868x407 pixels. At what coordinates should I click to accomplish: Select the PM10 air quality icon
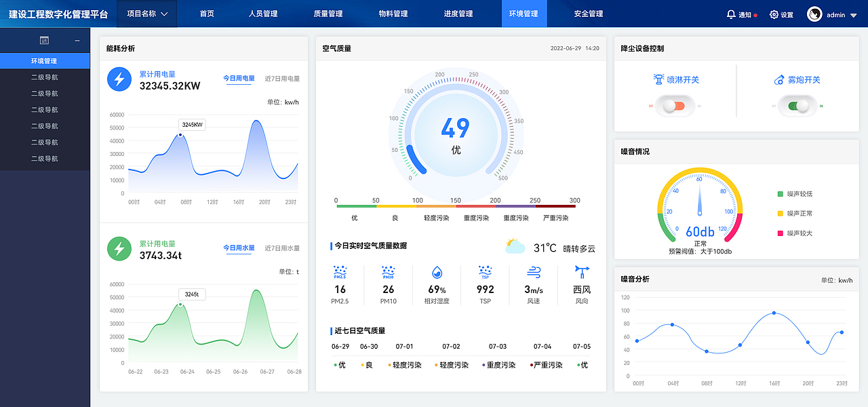(388, 273)
